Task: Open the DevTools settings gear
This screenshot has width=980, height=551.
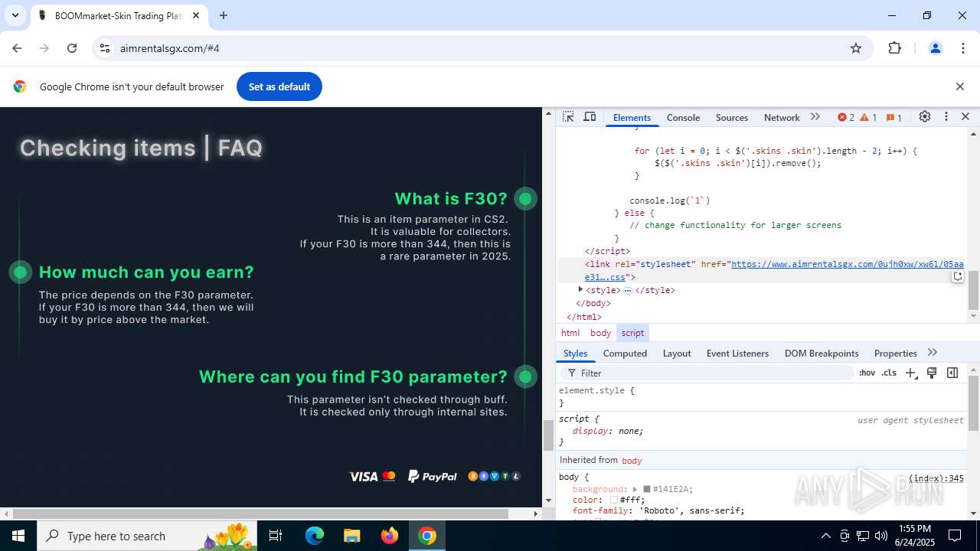Action: pyautogui.click(x=925, y=117)
